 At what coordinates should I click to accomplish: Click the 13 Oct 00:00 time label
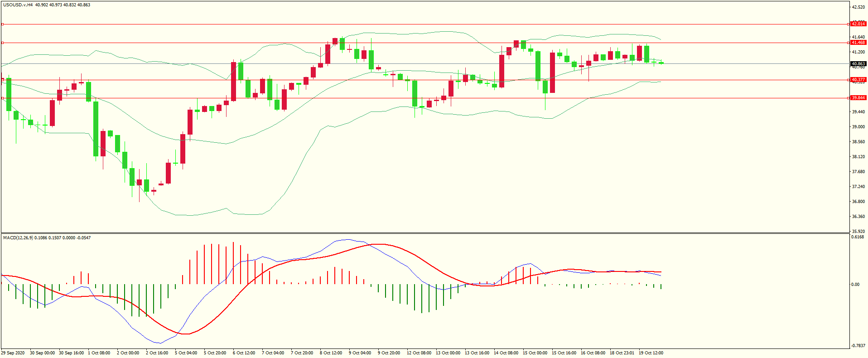(448, 353)
